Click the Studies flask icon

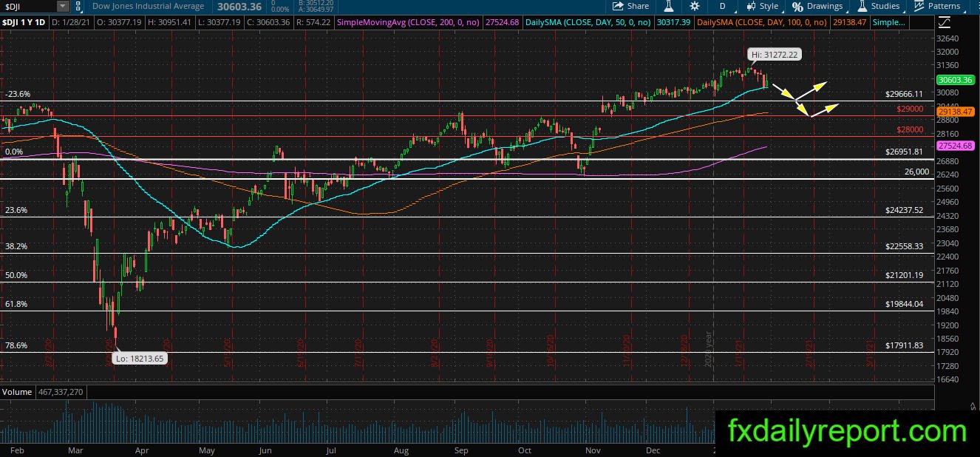click(862, 6)
